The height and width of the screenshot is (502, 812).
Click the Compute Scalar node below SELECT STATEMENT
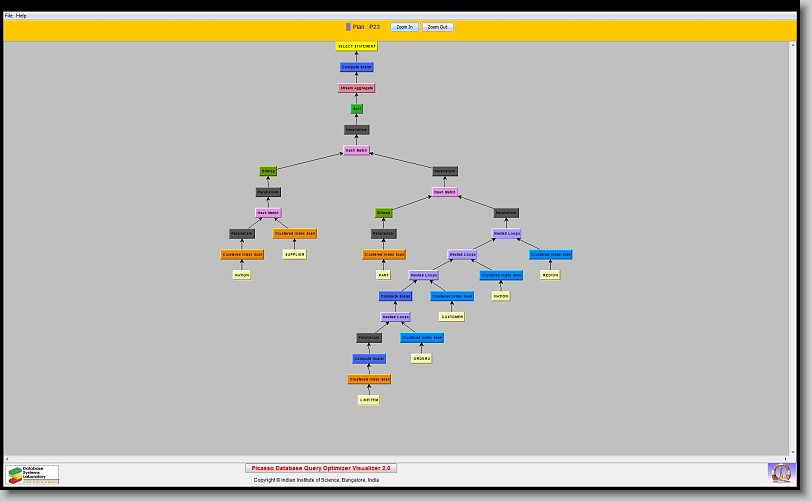[x=357, y=67]
